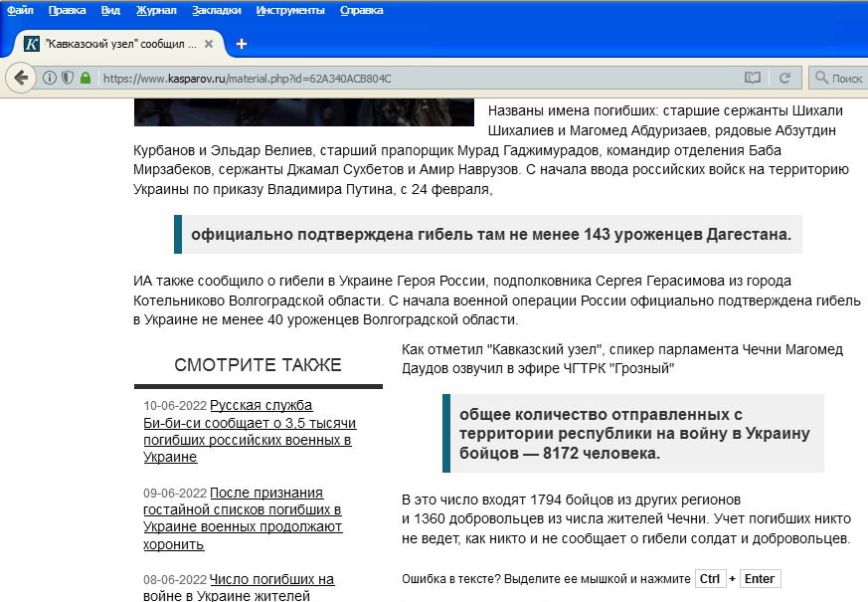This screenshot has width=868, height=602.
Task: Open link Число погибших на войне в Украине
Action: [x=239, y=587]
